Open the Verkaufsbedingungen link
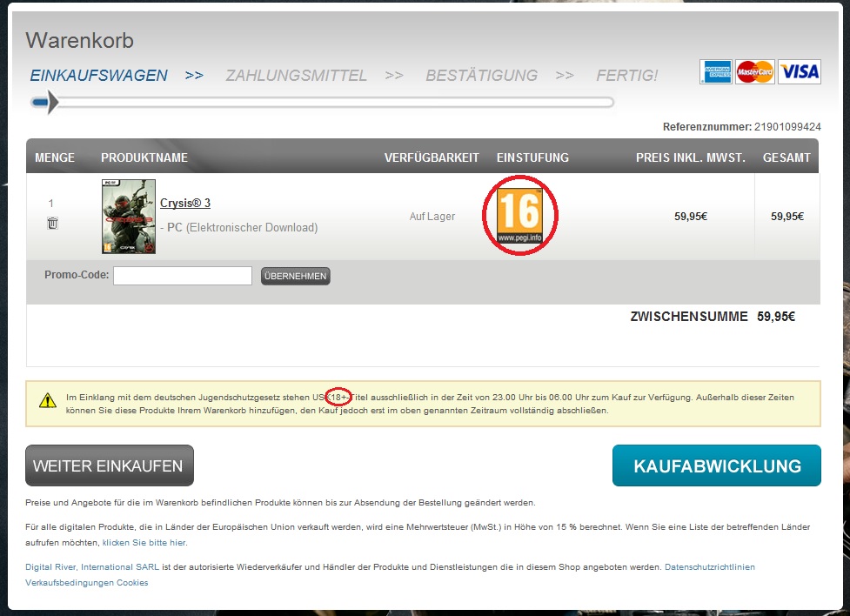850x616 pixels. (x=69, y=583)
